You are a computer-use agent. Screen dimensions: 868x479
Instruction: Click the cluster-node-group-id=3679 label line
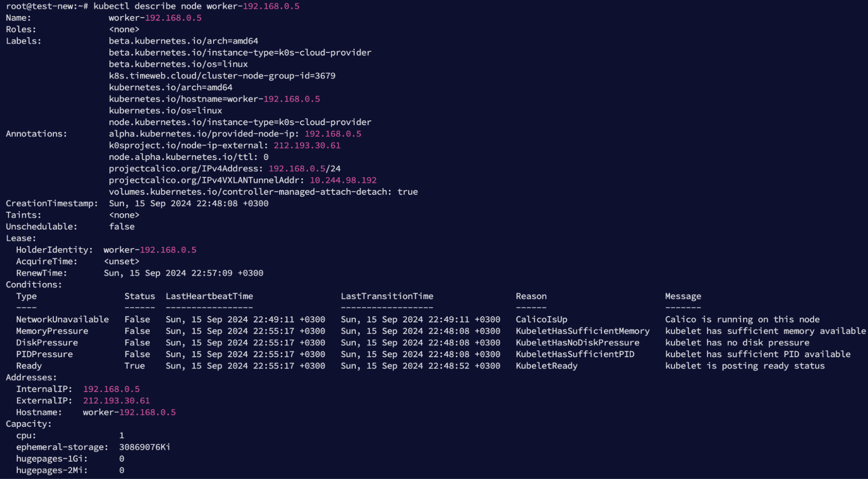[222, 76]
